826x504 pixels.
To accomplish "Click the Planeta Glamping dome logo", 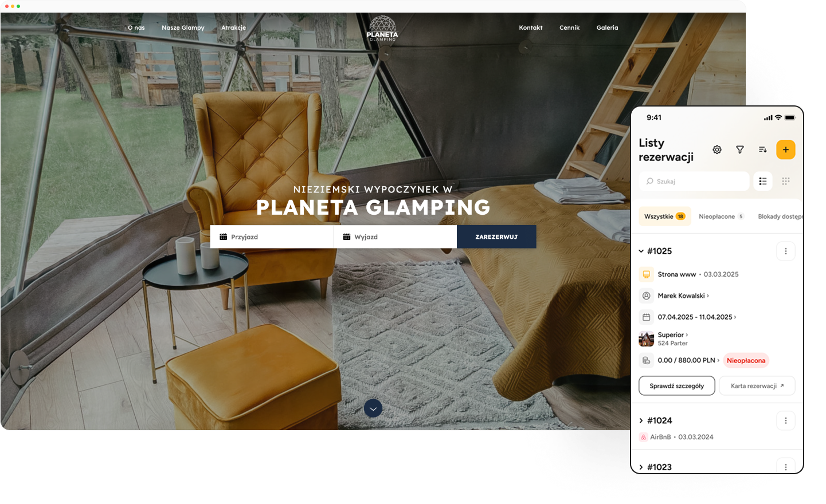I will pyautogui.click(x=382, y=28).
